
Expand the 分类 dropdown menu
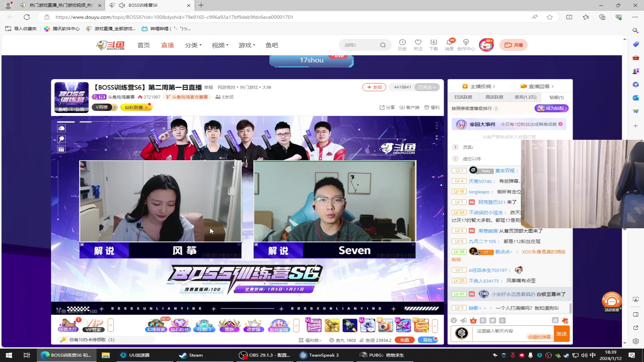pyautogui.click(x=193, y=45)
